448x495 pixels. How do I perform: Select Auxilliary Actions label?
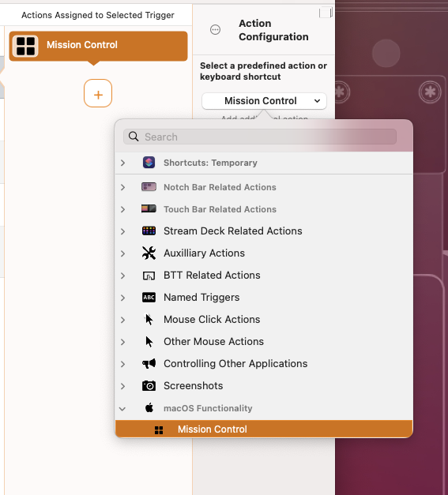(x=204, y=253)
